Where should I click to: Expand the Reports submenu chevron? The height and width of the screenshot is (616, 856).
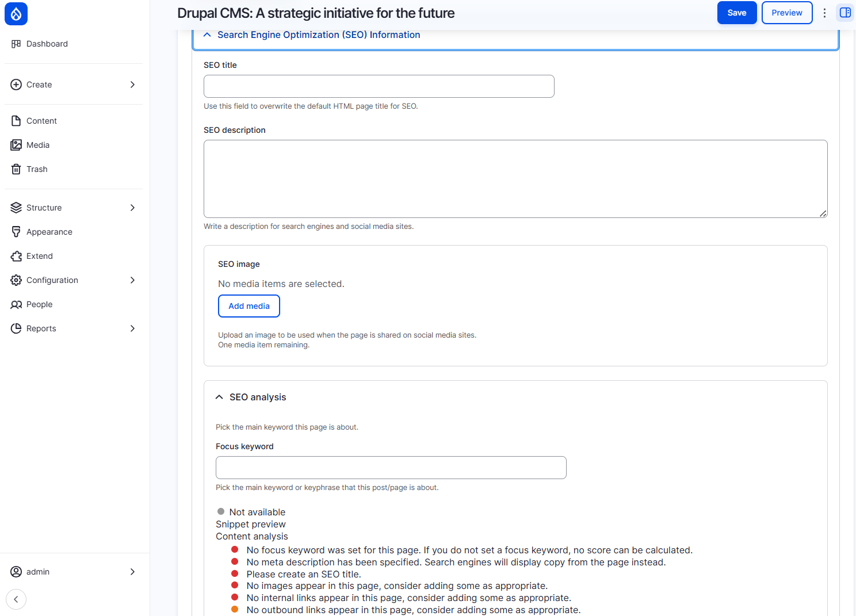coord(132,328)
